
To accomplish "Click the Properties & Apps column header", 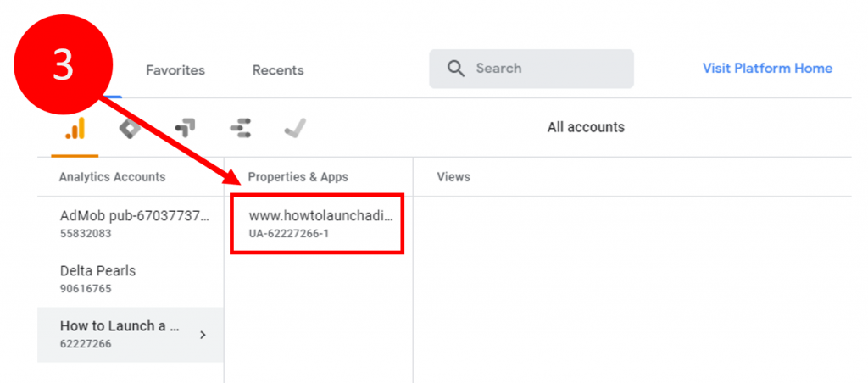I will [298, 177].
